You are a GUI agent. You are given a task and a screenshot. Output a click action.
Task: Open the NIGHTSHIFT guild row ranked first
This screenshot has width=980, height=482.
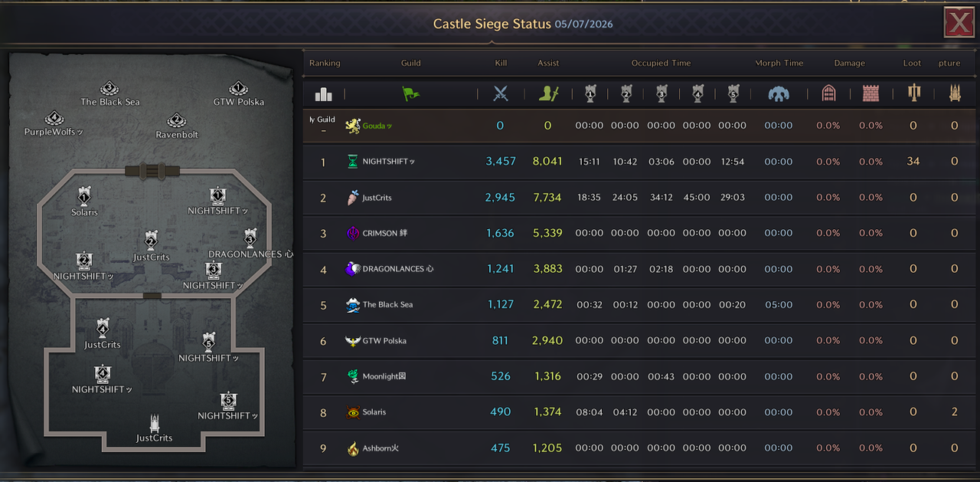pyautogui.click(x=640, y=162)
